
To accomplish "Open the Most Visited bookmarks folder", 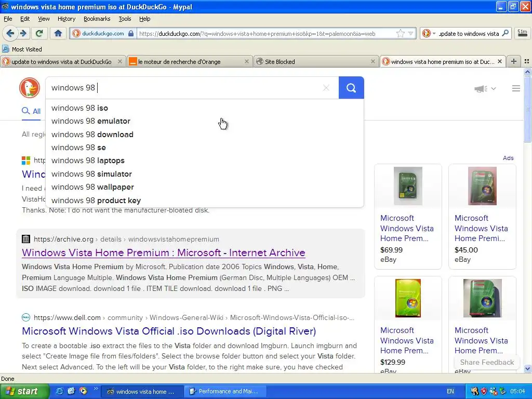I will click(x=22, y=49).
